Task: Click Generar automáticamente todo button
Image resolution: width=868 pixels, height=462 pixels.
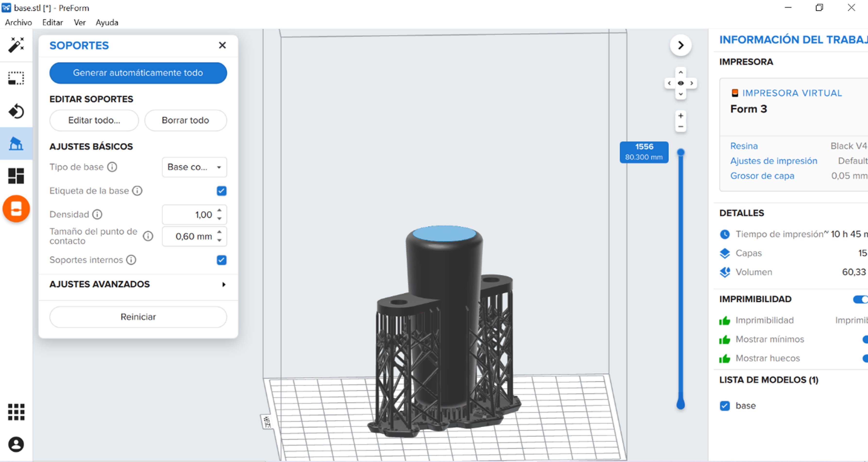Action: (138, 73)
